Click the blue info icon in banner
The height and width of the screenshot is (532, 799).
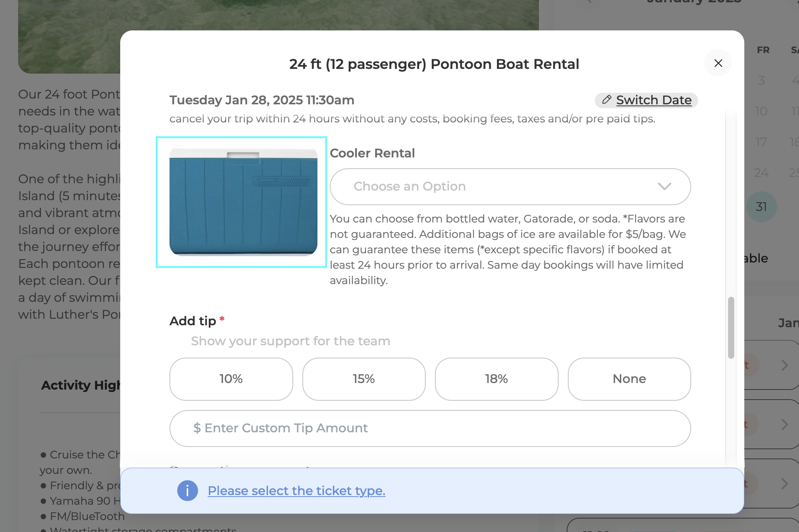click(x=188, y=491)
